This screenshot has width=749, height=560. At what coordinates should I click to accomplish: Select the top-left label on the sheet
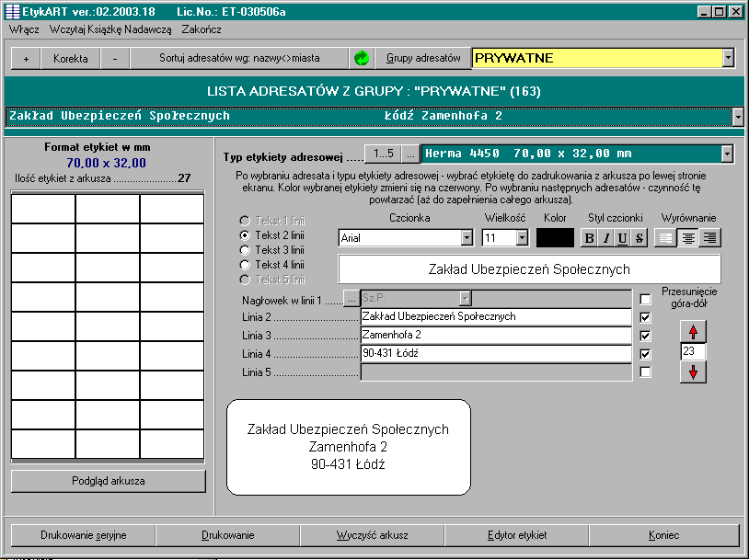pos(43,209)
